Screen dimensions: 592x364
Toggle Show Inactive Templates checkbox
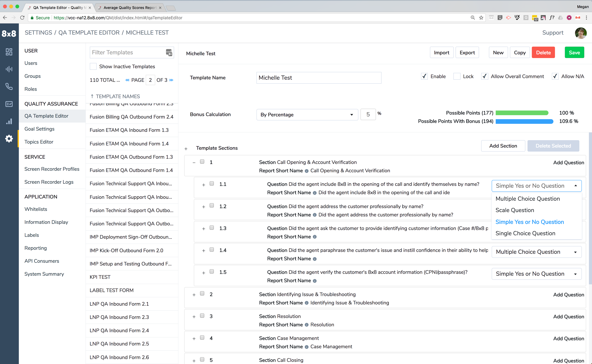pos(93,66)
